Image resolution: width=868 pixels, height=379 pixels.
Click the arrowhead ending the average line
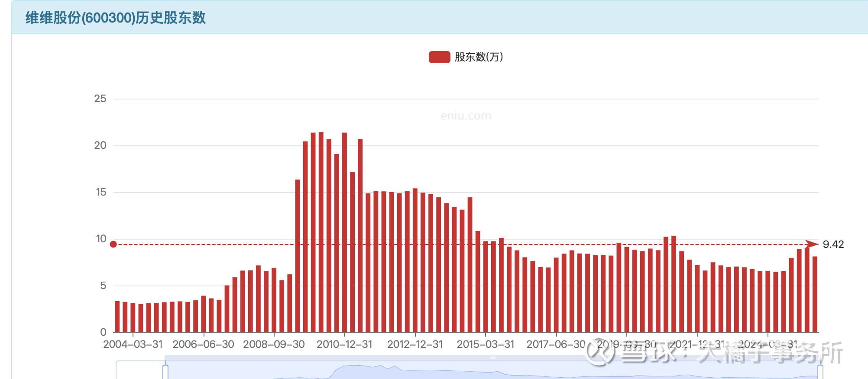coord(812,244)
